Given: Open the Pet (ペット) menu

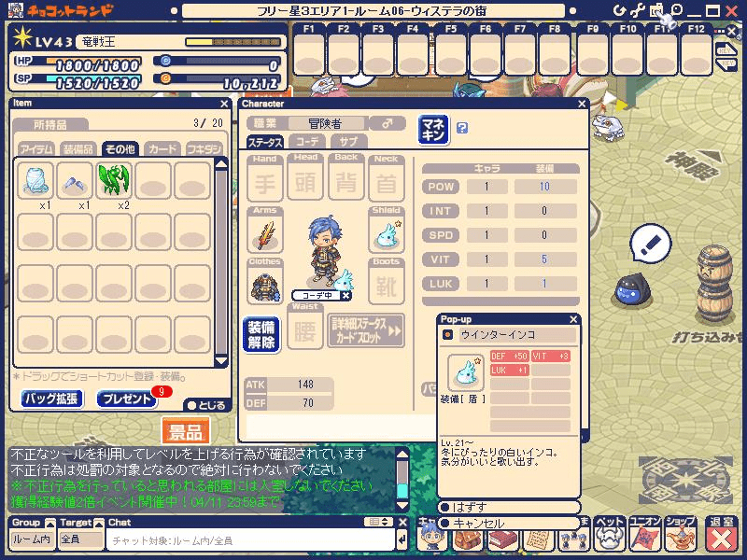Looking at the screenshot, I should (609, 534).
